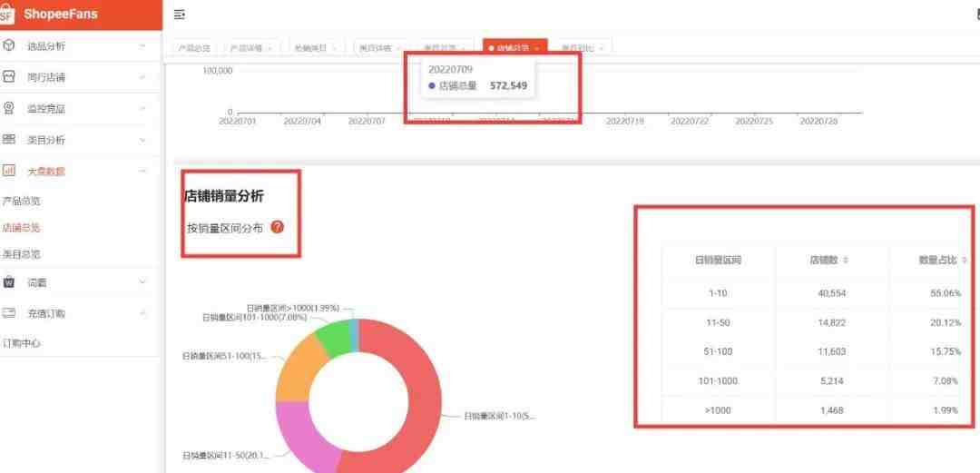
Task: Click the 55.06% percentage cell
Action: (x=945, y=293)
